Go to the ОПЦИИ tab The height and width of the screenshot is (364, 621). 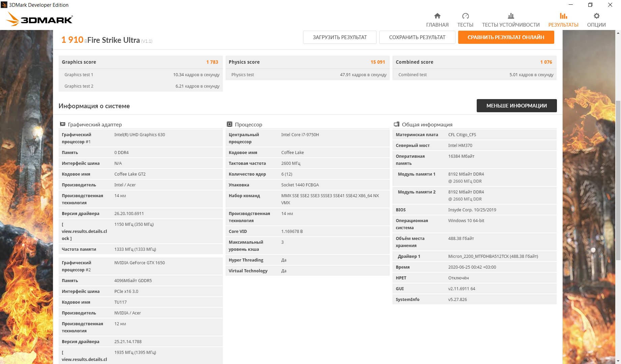point(596,25)
